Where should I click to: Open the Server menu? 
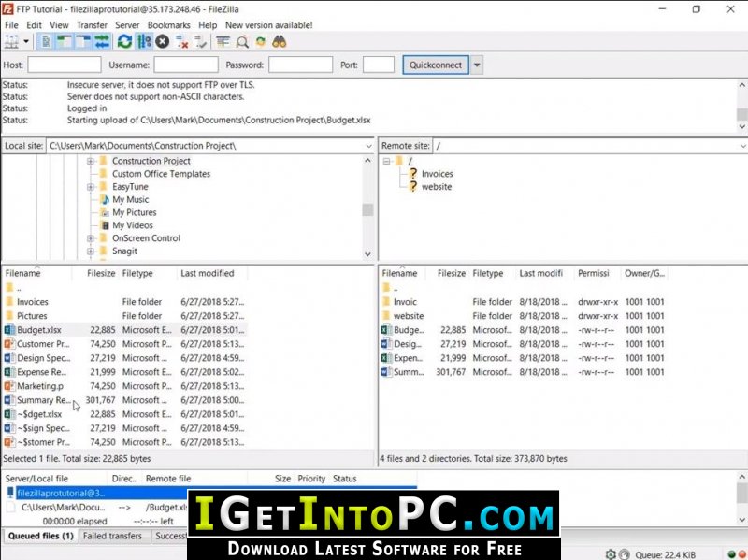coord(127,25)
